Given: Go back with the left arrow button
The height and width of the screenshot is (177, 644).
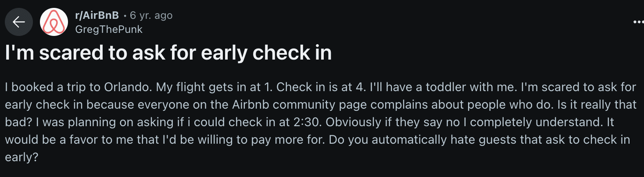Looking at the screenshot, I should click(19, 22).
